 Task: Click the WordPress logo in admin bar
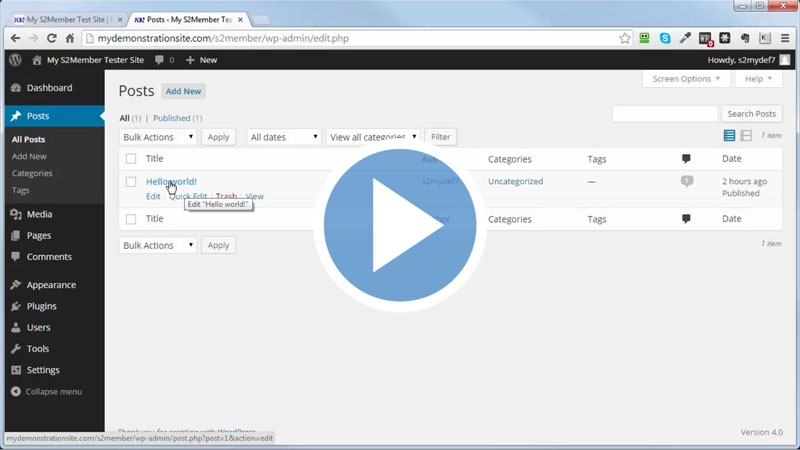pyautogui.click(x=15, y=60)
